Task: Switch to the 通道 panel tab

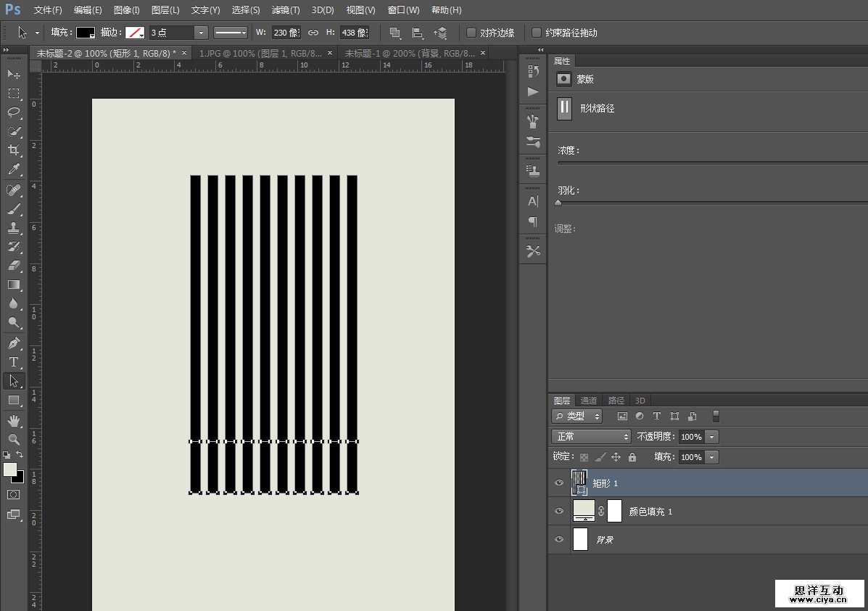Action: click(x=589, y=401)
